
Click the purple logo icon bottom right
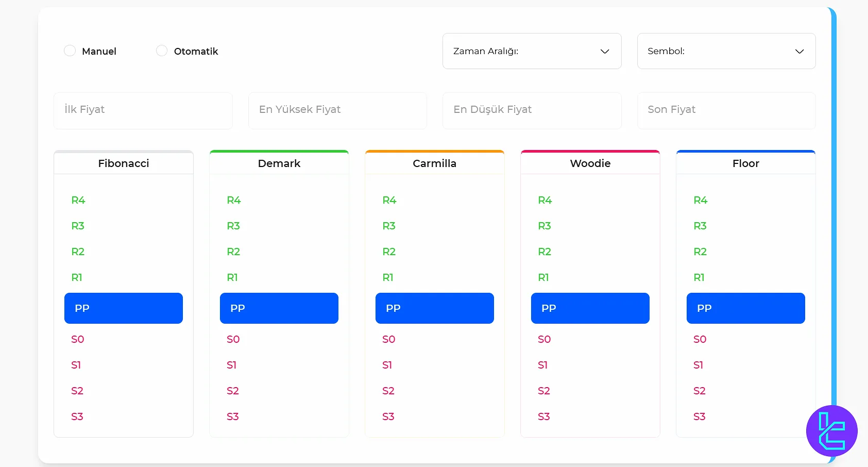click(x=831, y=431)
